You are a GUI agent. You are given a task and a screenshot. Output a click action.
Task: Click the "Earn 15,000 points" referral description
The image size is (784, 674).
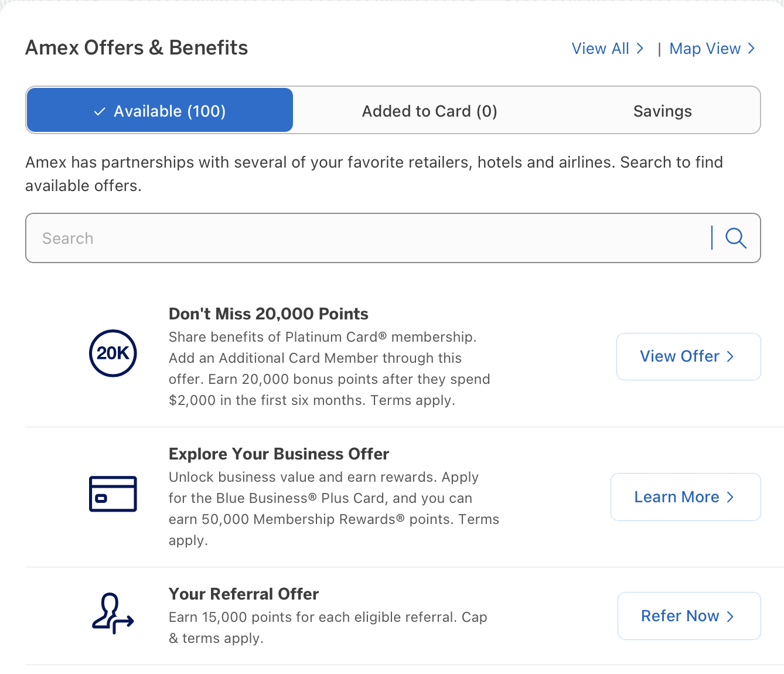[328, 628]
